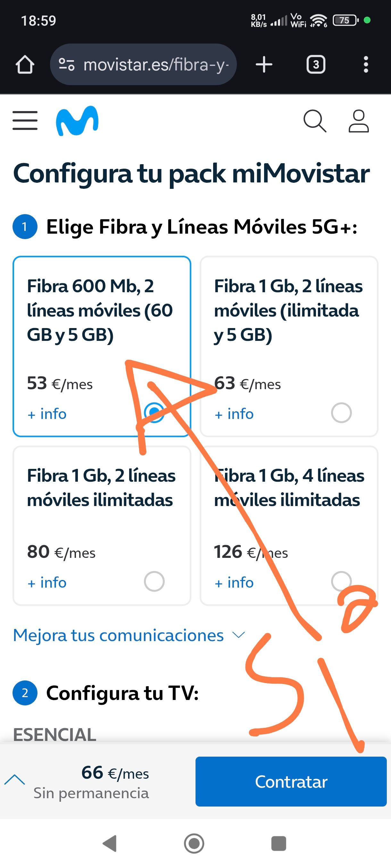Image resolution: width=391 pixels, height=868 pixels.
Task: Tap the Movistar logo
Action: tap(77, 121)
